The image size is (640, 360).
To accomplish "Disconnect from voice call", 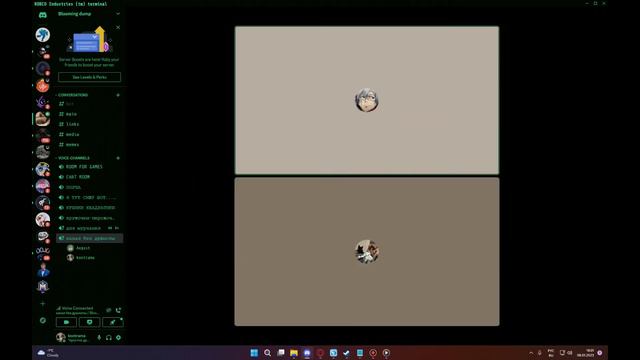I will pyautogui.click(x=118, y=310).
